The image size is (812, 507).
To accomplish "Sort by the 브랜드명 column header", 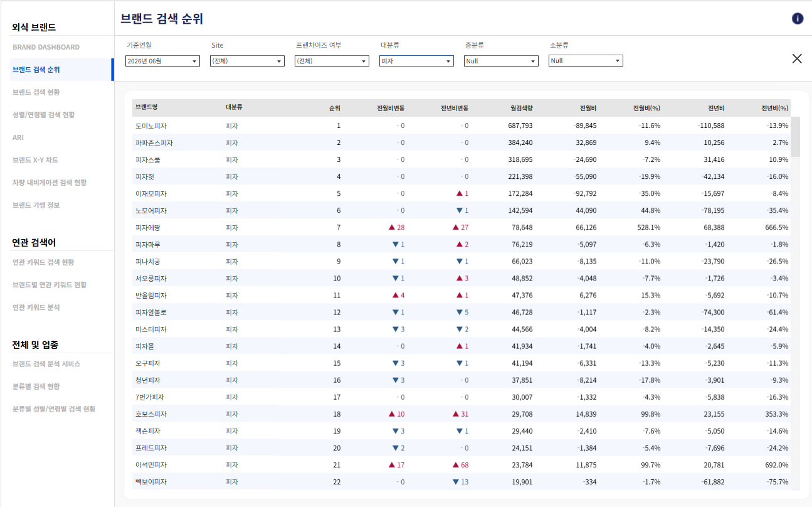I will (146, 108).
